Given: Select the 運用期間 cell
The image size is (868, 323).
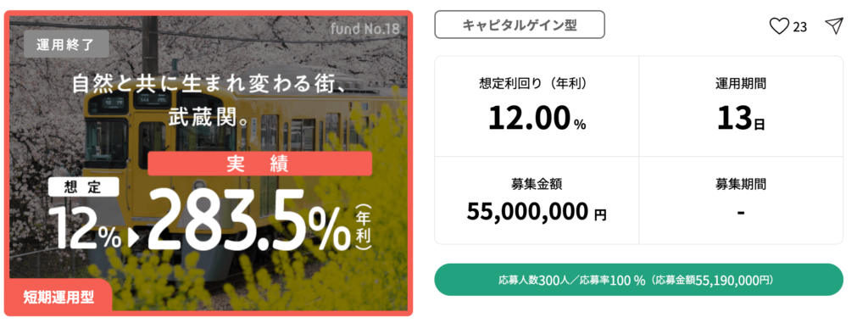Looking at the screenshot, I should tap(741, 106).
